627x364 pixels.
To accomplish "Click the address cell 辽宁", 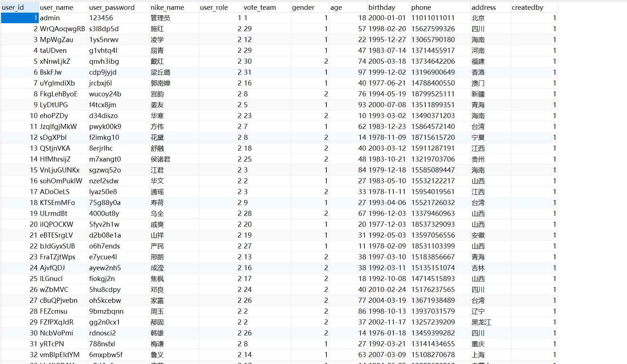I will click(x=490, y=311).
